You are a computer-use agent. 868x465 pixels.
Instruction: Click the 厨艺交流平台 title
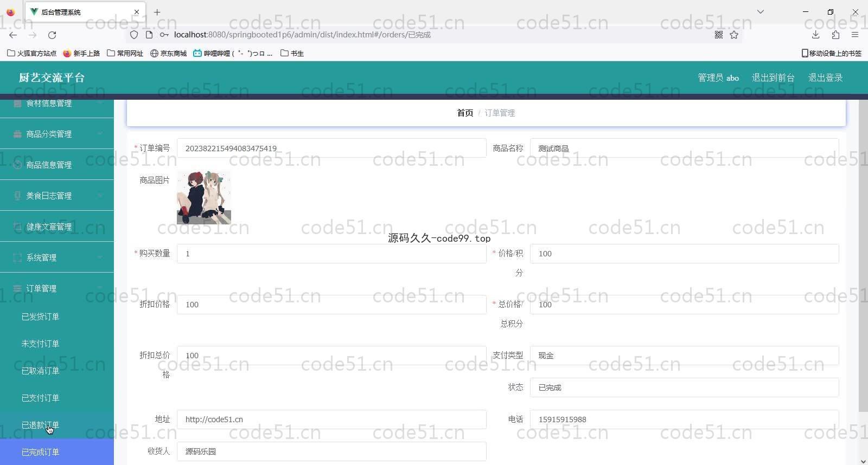(52, 77)
